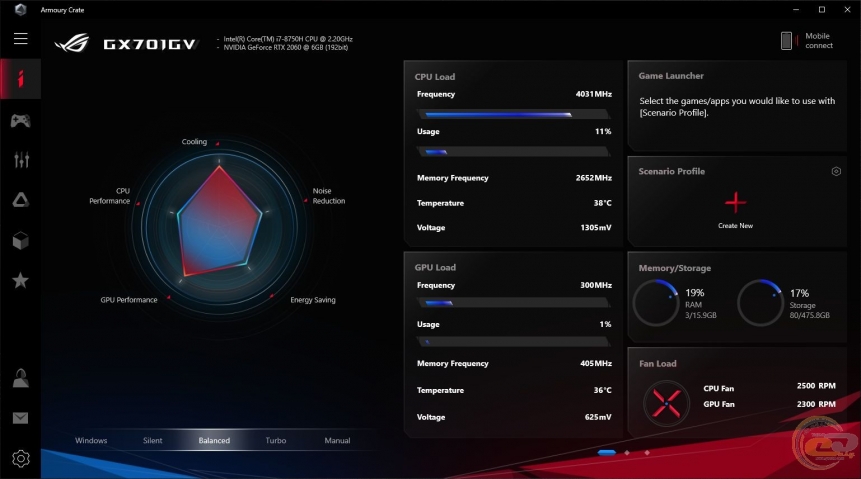This screenshot has height=479, width=861.
Task: Click the GPU Voltage 625mV value
Action: point(598,417)
